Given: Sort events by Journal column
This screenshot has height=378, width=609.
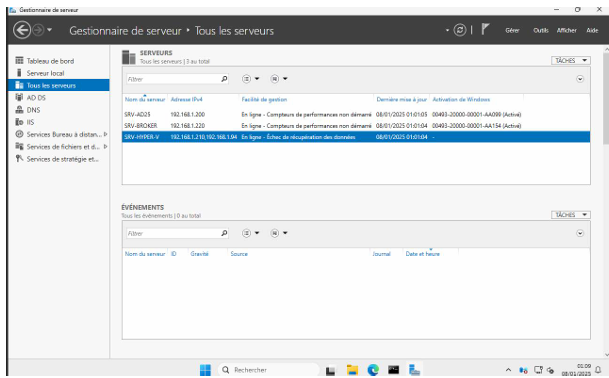Looking at the screenshot, I should 381,254.
